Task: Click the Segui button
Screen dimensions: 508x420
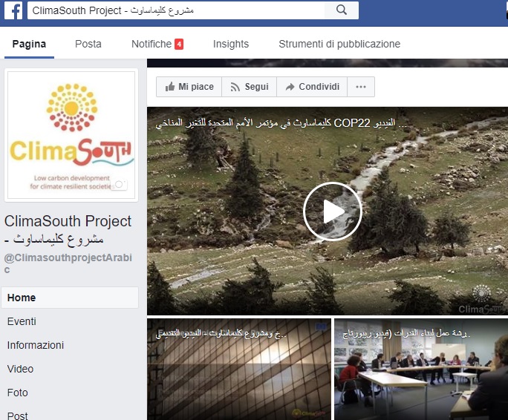Action: pyautogui.click(x=249, y=87)
